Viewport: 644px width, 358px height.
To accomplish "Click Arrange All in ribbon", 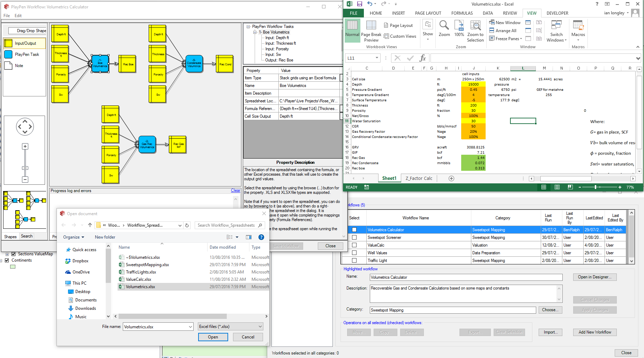I will click(x=503, y=31).
